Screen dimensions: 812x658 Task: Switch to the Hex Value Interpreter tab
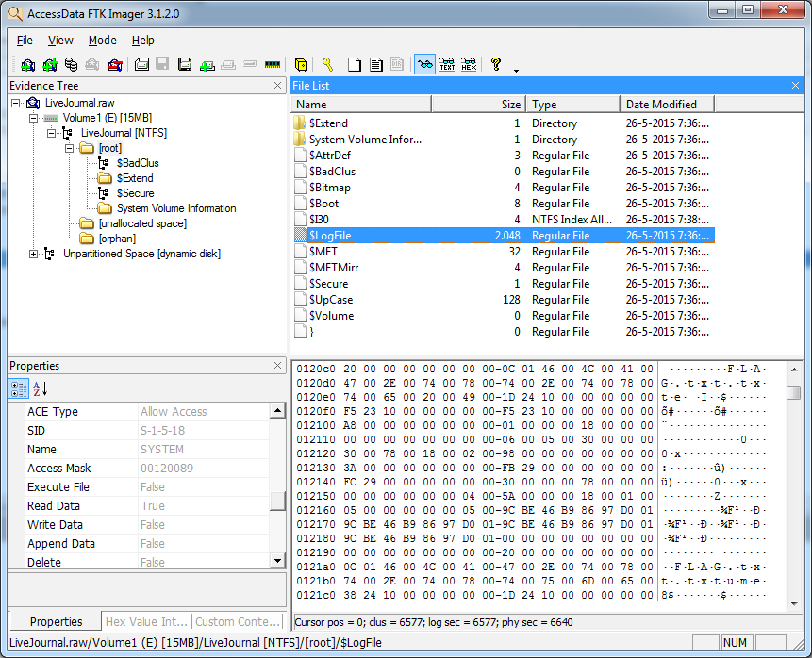[146, 621]
